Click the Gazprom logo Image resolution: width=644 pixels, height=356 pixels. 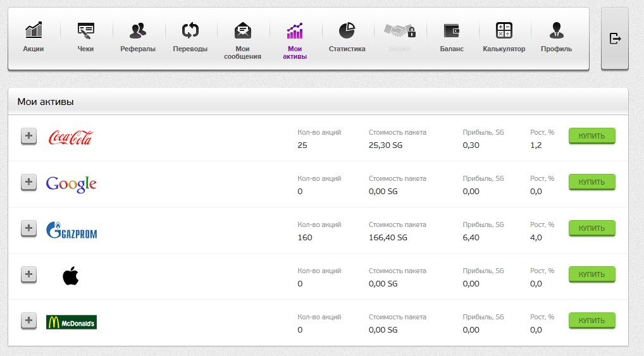[x=71, y=230]
